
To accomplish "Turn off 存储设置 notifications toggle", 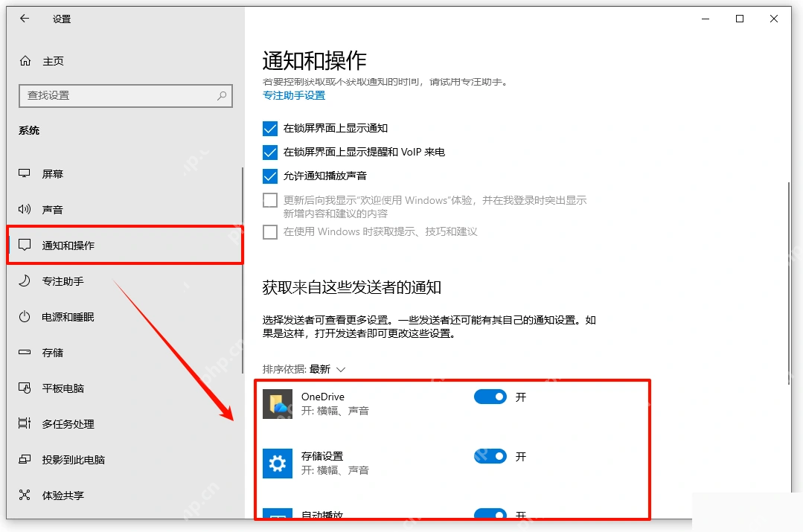I will tap(490, 456).
